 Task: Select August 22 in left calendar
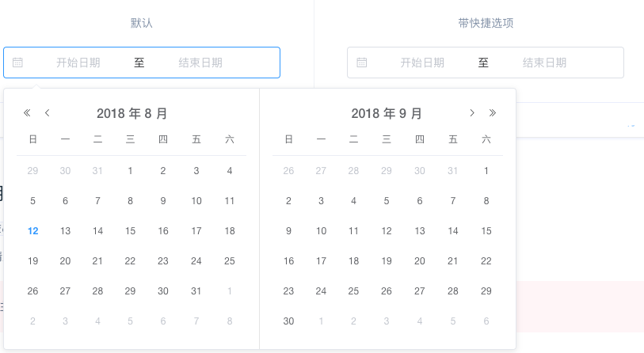tap(131, 261)
